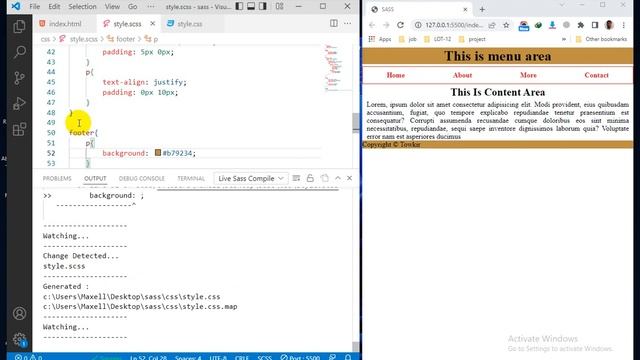The image size is (640, 360).
Task: Change language mode via SCSS status item
Action: coord(264,358)
